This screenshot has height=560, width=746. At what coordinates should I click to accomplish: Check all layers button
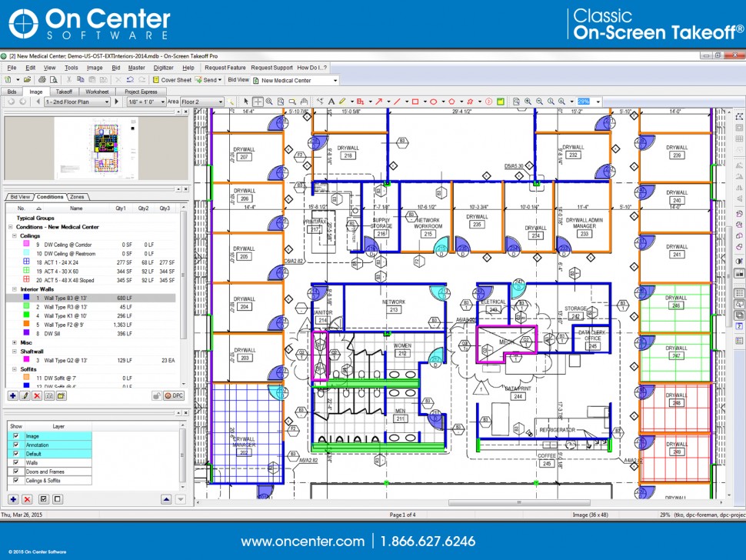pyautogui.click(x=43, y=499)
